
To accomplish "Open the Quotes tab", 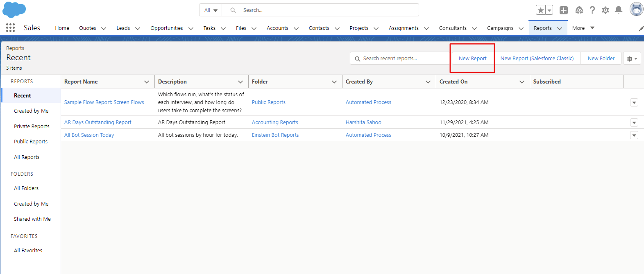I will (x=88, y=28).
